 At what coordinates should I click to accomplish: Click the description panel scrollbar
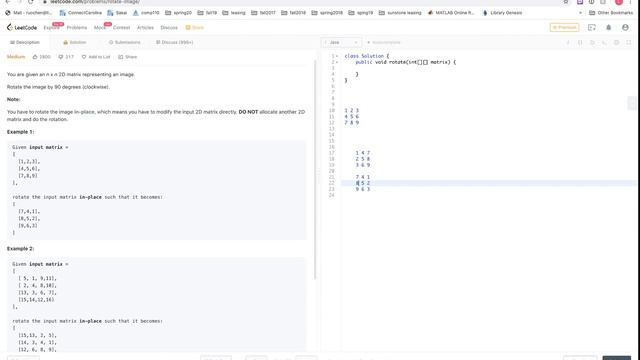click(315, 169)
